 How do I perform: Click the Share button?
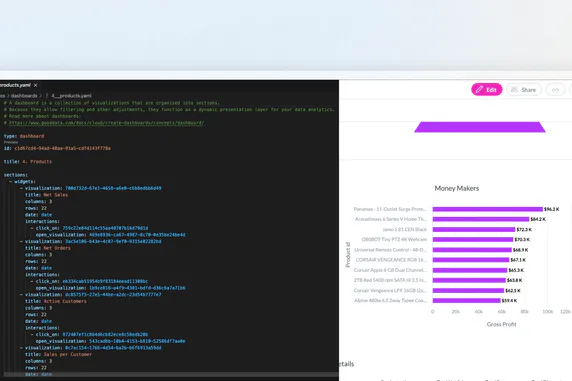click(523, 89)
